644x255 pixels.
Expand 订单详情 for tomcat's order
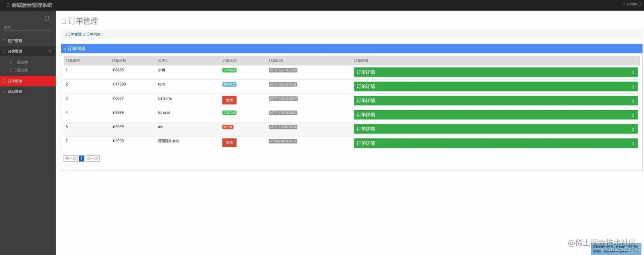pyautogui.click(x=496, y=115)
